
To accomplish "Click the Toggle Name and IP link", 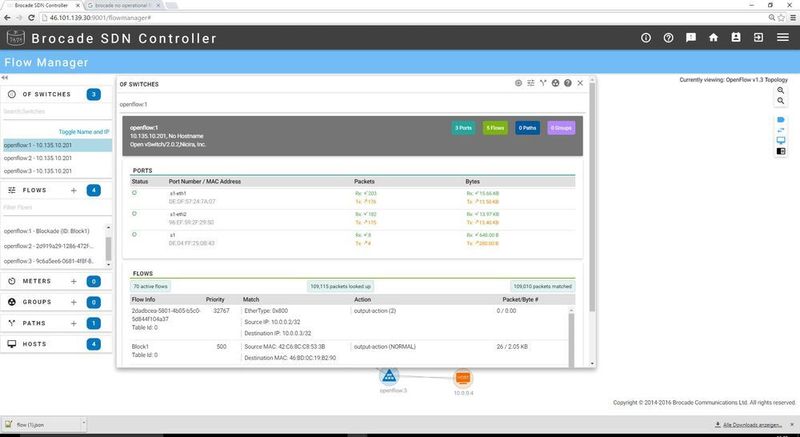I will pos(84,132).
